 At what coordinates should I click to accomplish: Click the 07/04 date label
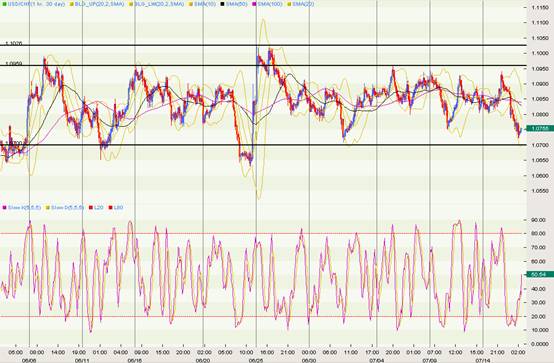coord(377,360)
